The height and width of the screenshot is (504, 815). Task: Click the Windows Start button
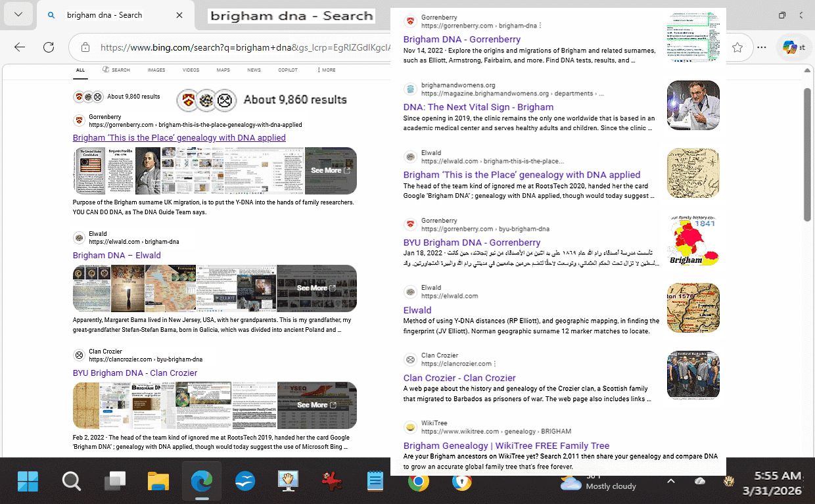pos(28,482)
